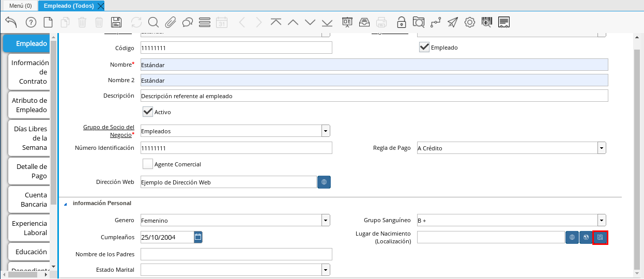This screenshot has height=279, width=644.
Task: Save the record using floppy disk icon
Action: click(116, 22)
